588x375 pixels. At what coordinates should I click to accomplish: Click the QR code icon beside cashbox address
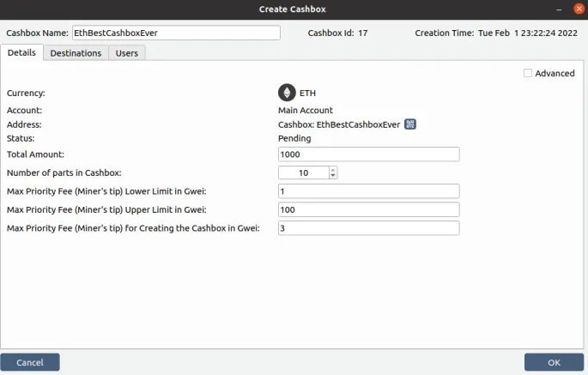pyautogui.click(x=410, y=124)
